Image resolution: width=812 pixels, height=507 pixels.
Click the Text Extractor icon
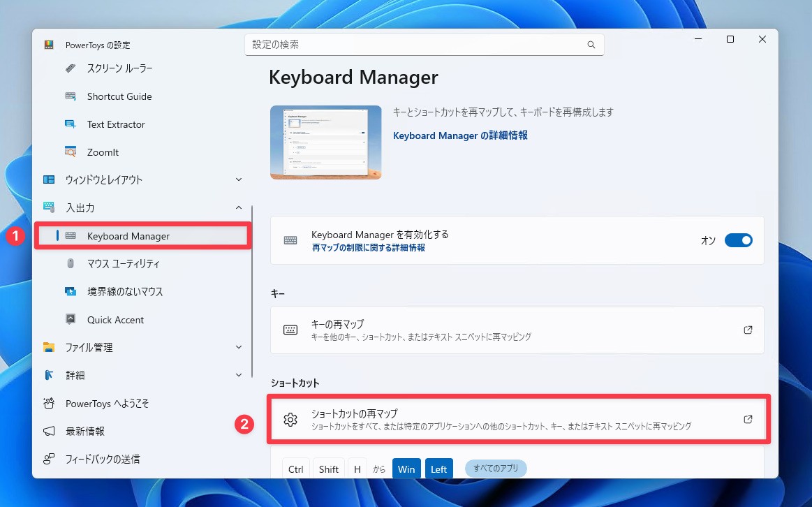[71, 124]
